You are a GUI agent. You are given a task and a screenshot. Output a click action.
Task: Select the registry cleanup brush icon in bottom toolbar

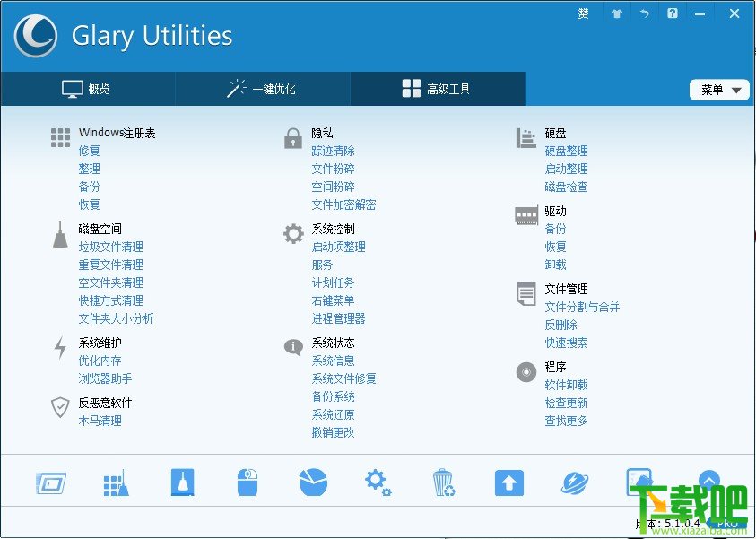point(115,482)
